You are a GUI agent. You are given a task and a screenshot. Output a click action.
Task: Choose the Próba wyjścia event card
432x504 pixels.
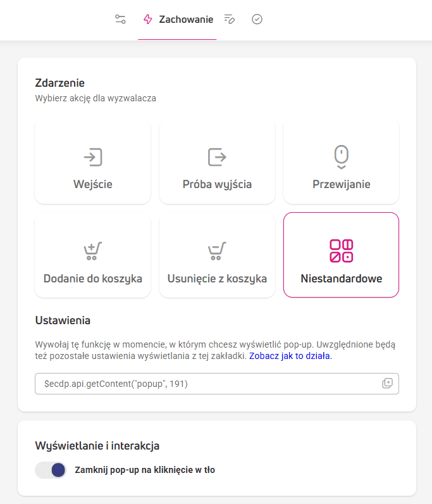[217, 161]
